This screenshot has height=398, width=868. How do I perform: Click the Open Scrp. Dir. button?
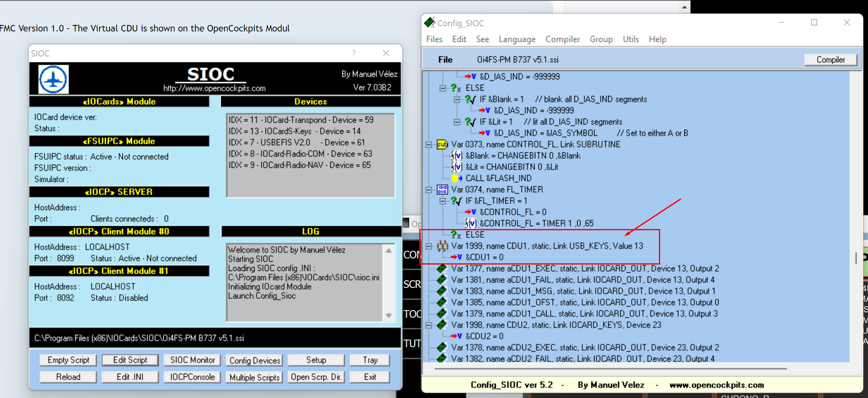(x=316, y=377)
